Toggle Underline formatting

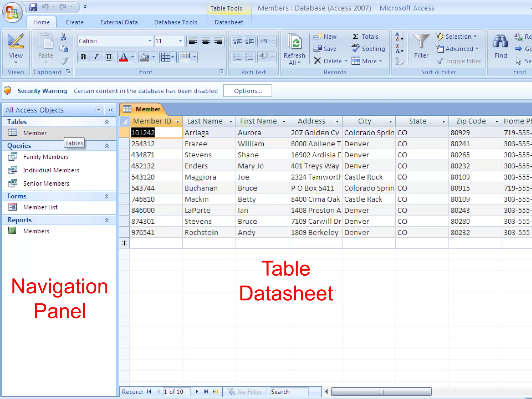(x=109, y=57)
